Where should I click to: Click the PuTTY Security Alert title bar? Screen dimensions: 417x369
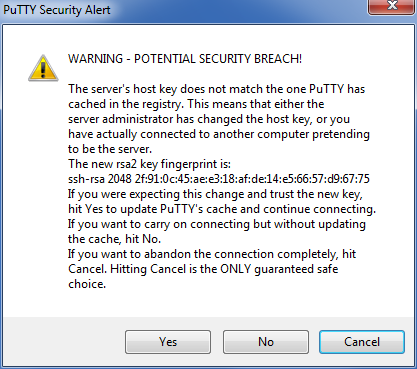[x=183, y=10]
